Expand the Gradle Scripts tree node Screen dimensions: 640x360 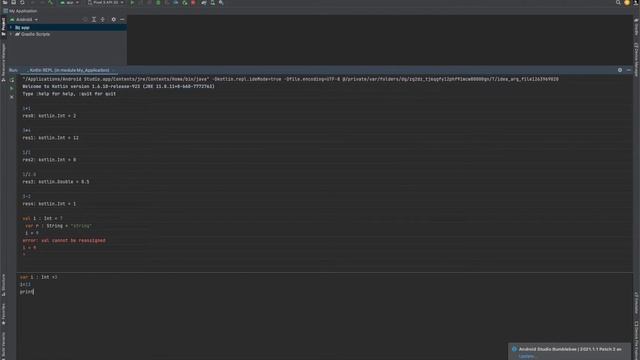[x=11, y=34]
